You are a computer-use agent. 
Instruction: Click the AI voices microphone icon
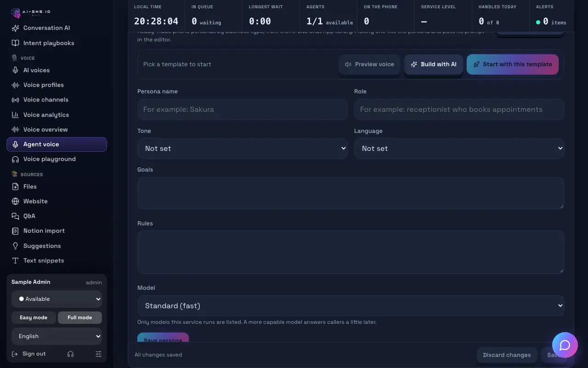[x=15, y=70]
